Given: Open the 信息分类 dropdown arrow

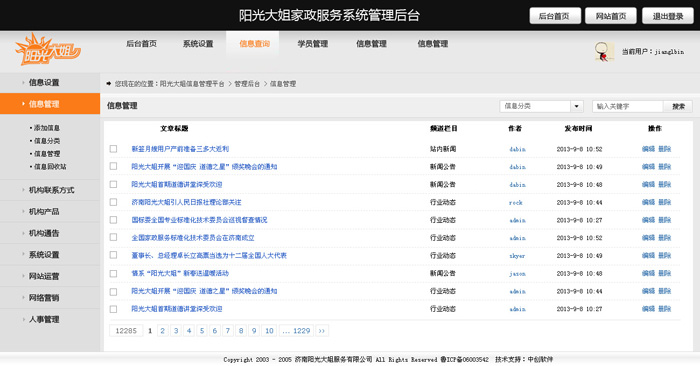Looking at the screenshot, I should pyautogui.click(x=577, y=106).
